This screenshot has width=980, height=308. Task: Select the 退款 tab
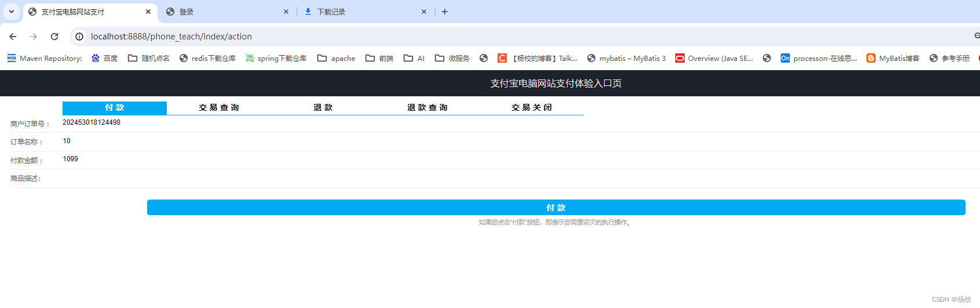(323, 108)
